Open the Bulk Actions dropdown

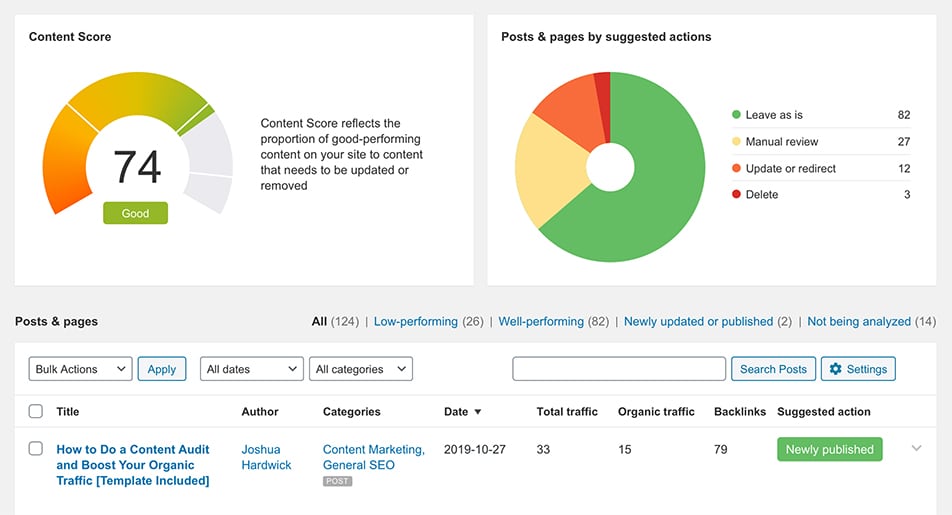click(x=80, y=369)
